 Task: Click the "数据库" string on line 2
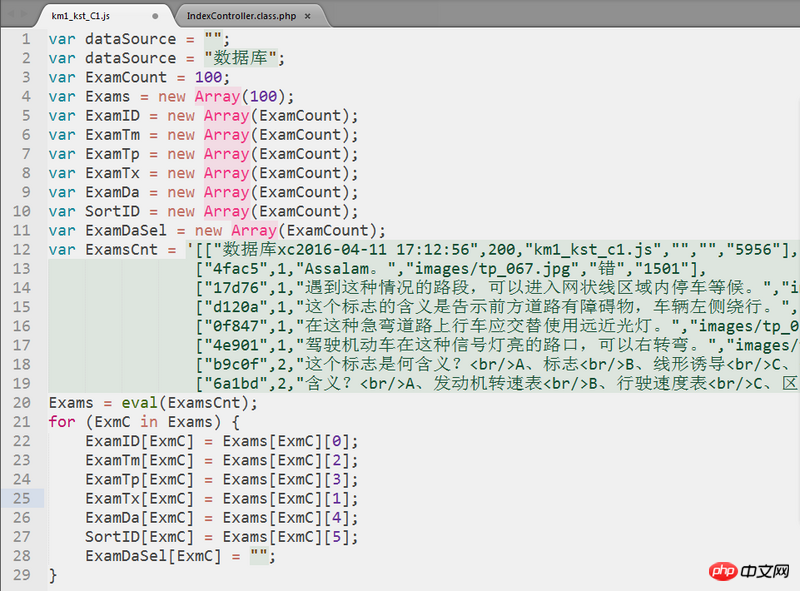[x=240, y=59]
